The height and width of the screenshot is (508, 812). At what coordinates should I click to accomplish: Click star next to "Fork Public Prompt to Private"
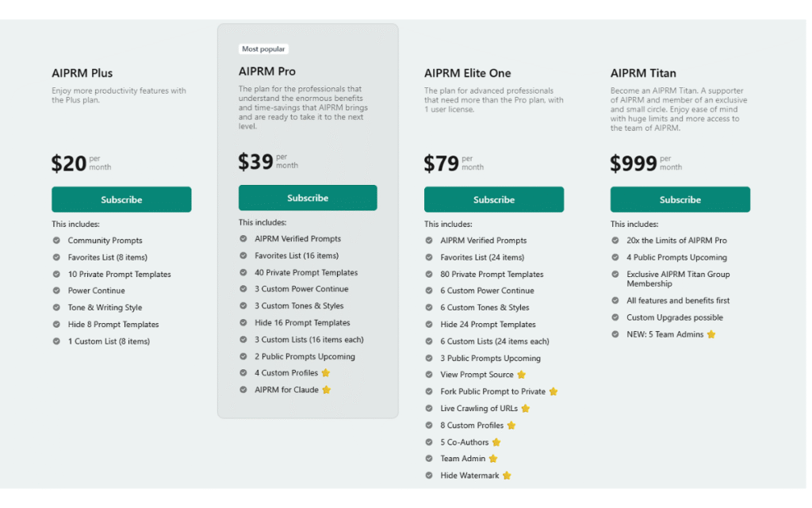pos(553,391)
